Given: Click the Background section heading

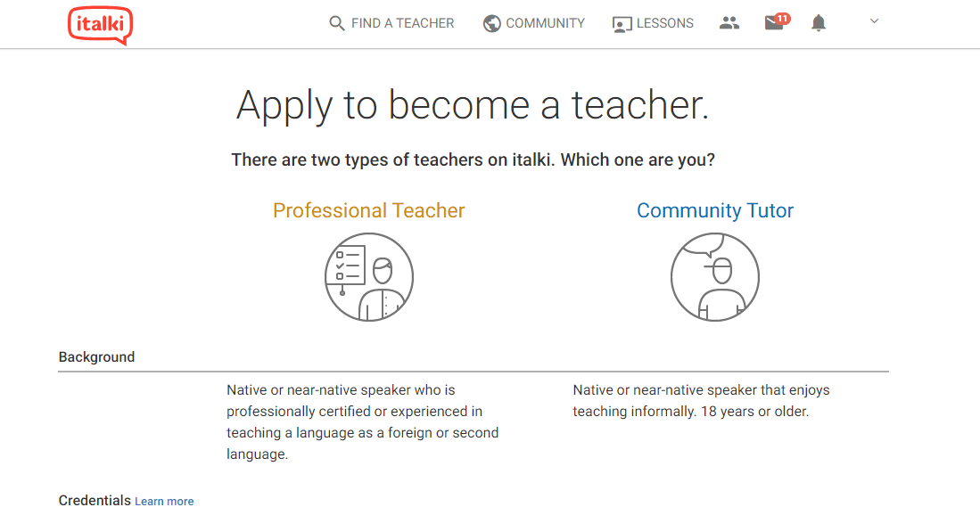Looking at the screenshot, I should pyautogui.click(x=96, y=357).
